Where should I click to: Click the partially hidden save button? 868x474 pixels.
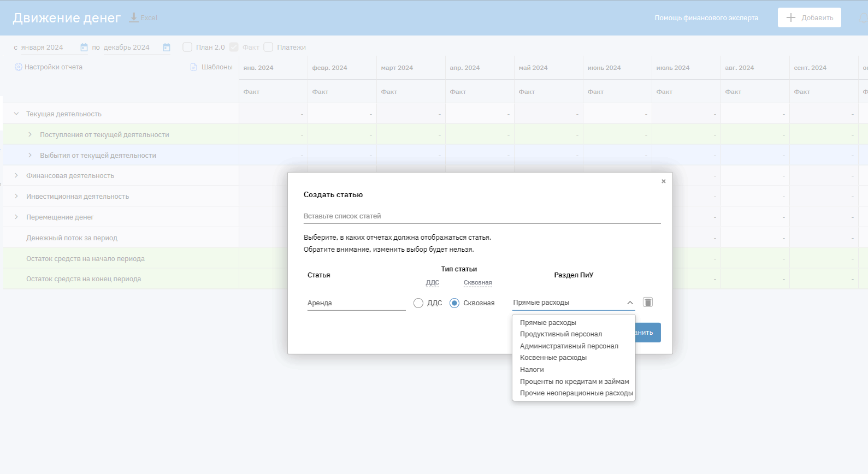[x=648, y=333]
